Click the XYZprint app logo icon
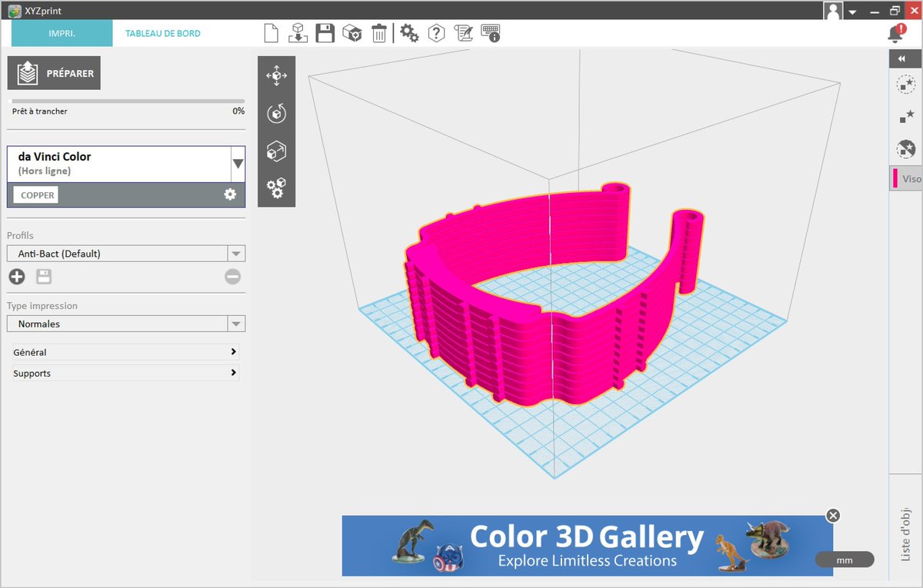Image resolution: width=923 pixels, height=588 pixels. 14,11
